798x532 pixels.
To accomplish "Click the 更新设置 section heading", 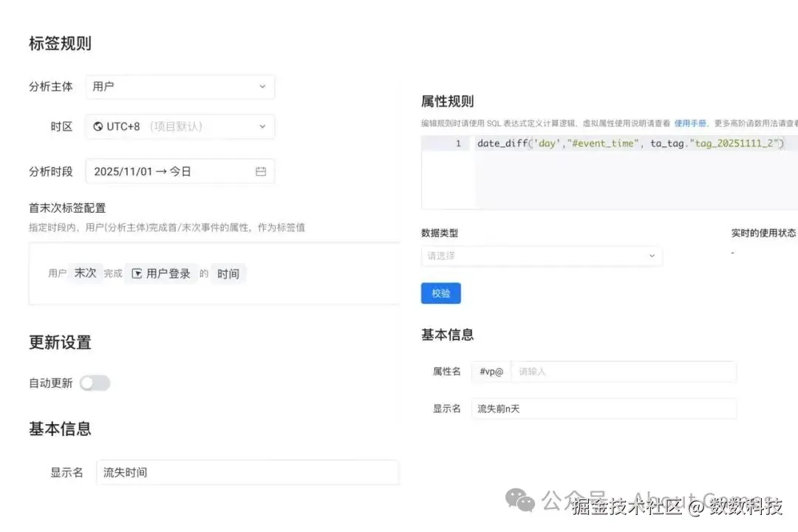I will coord(59,342).
